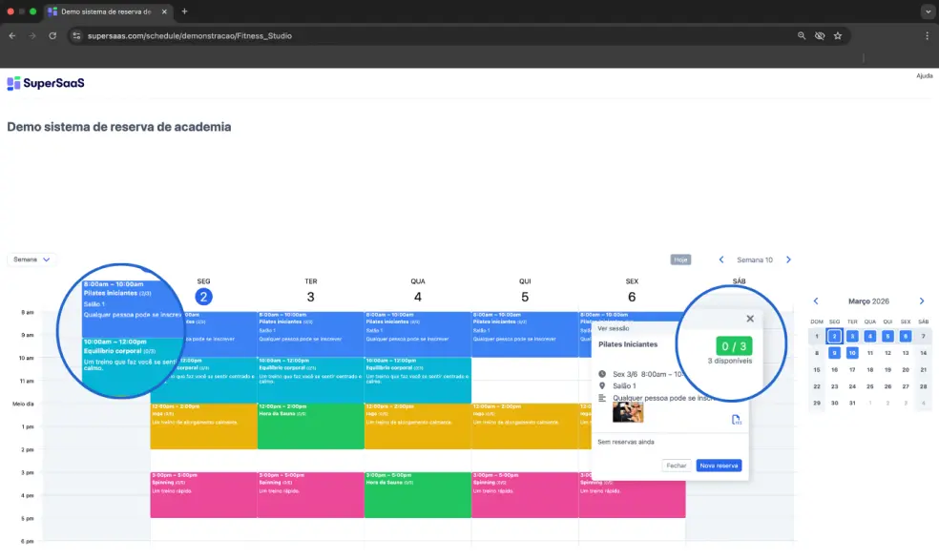
Task: Show previous month in mini calendar
Action: tap(816, 301)
